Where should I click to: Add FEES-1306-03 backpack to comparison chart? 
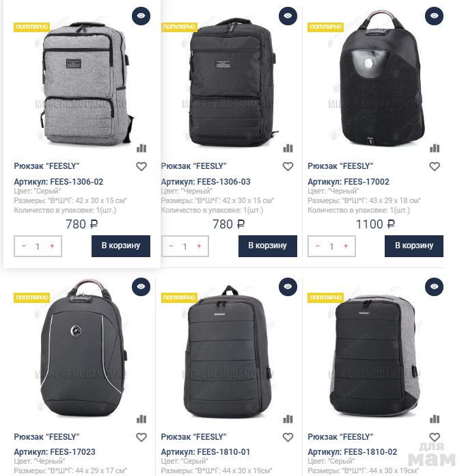[x=288, y=148]
